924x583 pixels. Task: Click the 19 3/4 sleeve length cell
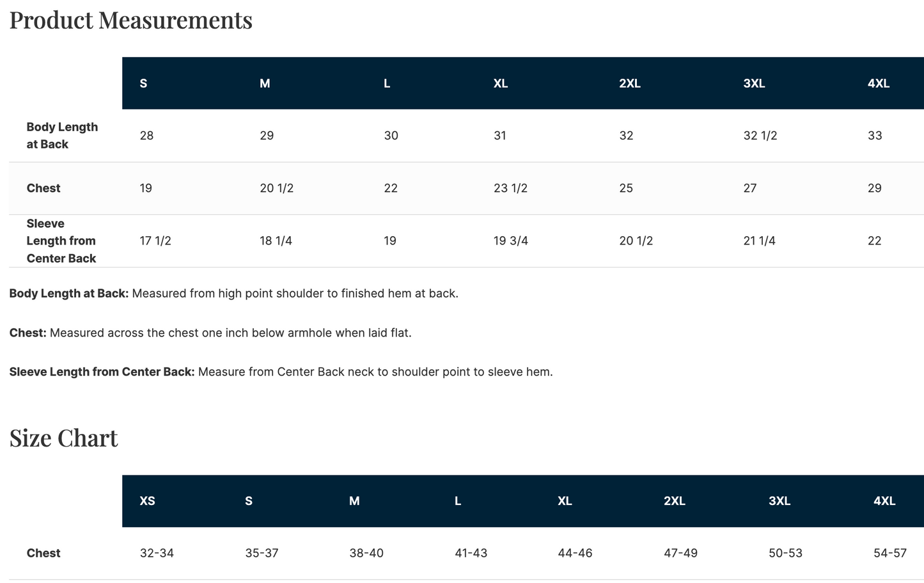click(x=510, y=241)
